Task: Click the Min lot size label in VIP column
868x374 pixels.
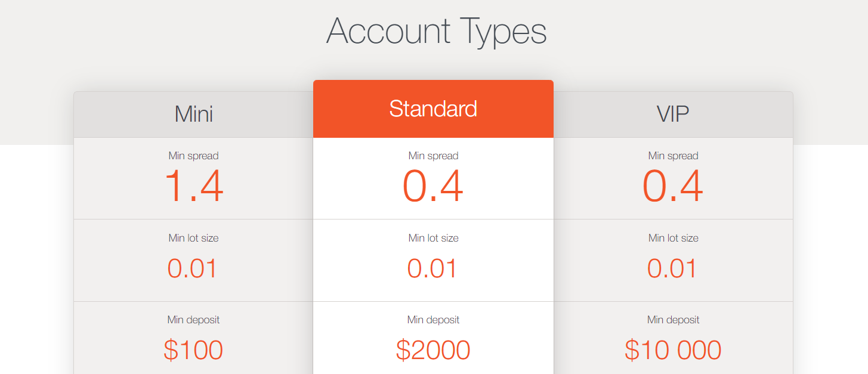Action: click(x=673, y=237)
